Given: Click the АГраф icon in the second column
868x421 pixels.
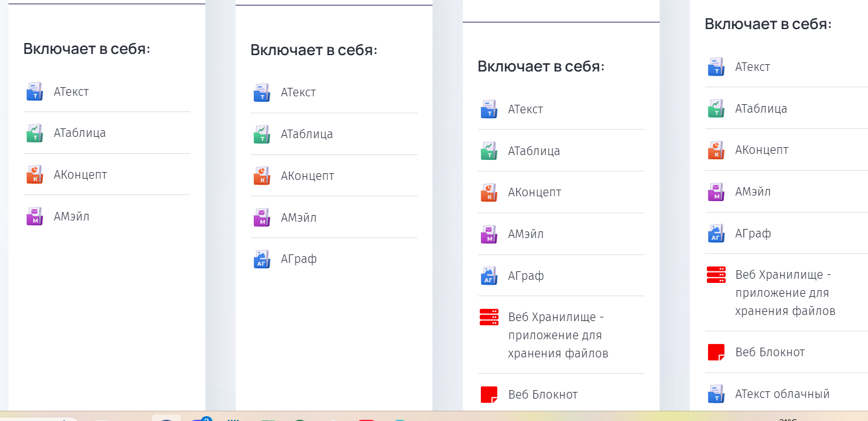Looking at the screenshot, I should (262, 259).
